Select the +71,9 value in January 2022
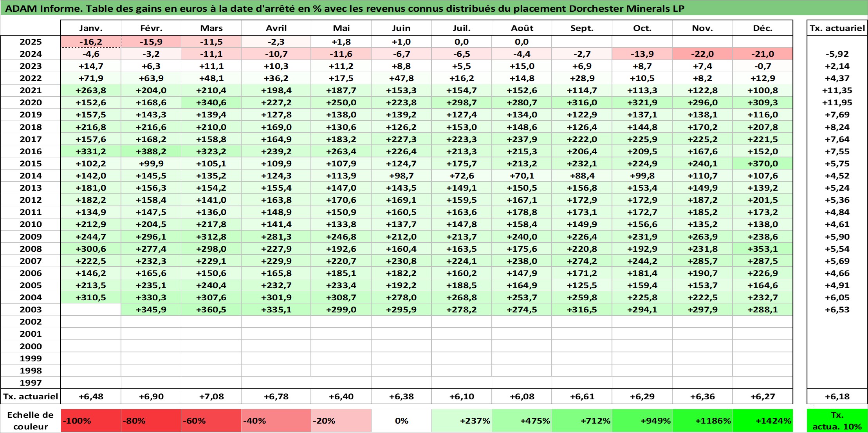This screenshot has width=868, height=433. pos(91,78)
